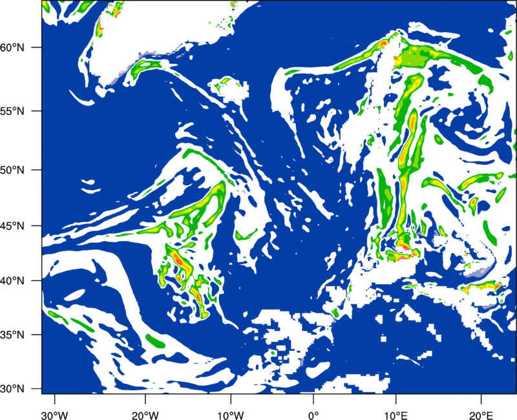Click the 40°N latitude label
This screenshot has width=517, height=420.
coord(12,280)
